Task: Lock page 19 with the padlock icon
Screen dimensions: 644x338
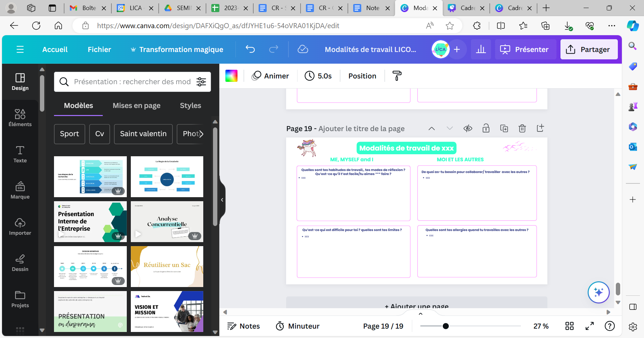Action: tap(486, 128)
